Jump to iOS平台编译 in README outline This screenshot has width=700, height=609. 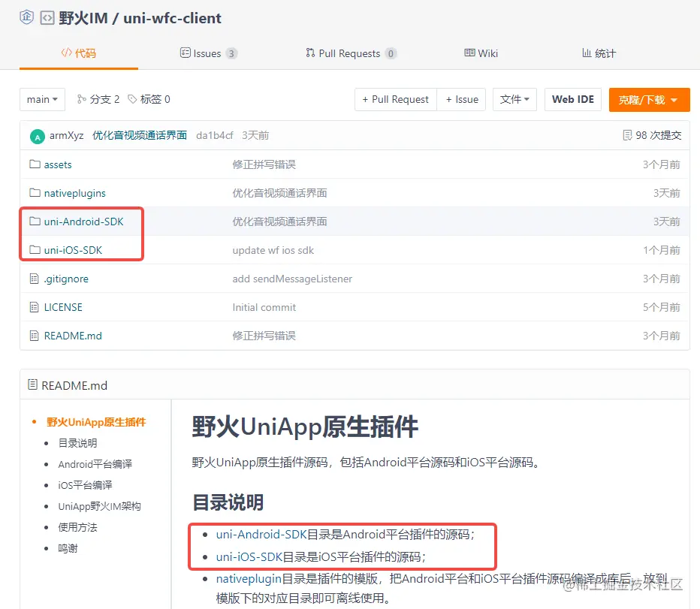(x=85, y=485)
